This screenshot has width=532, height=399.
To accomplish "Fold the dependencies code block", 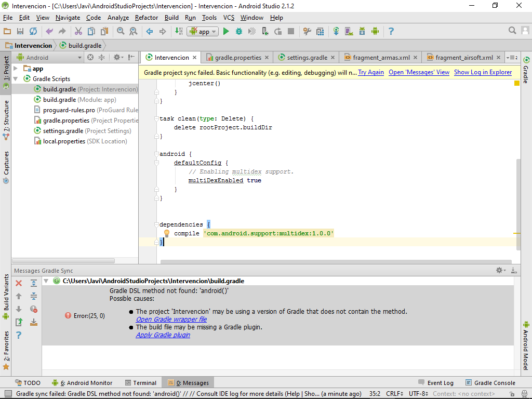I will pyautogui.click(x=156, y=224).
